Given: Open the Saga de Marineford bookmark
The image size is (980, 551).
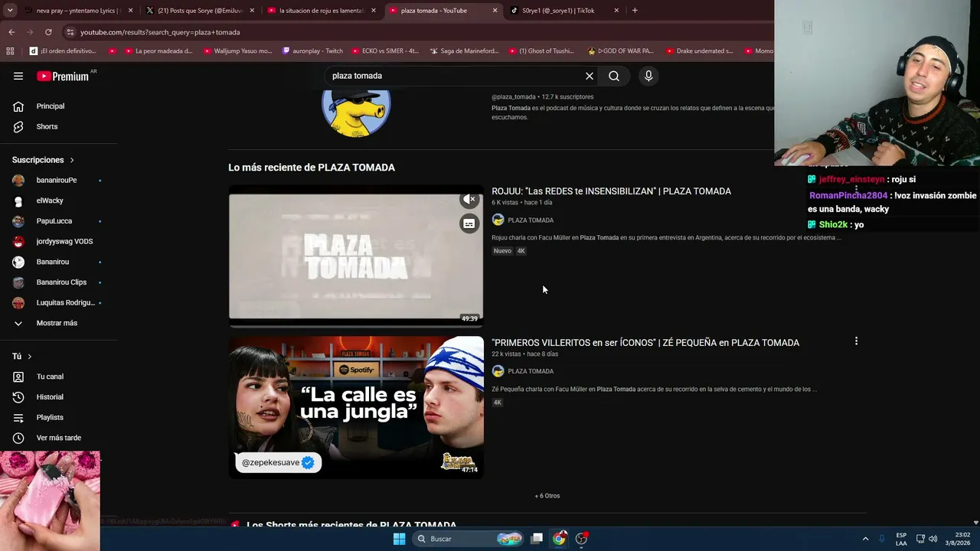Looking at the screenshot, I should (x=464, y=51).
